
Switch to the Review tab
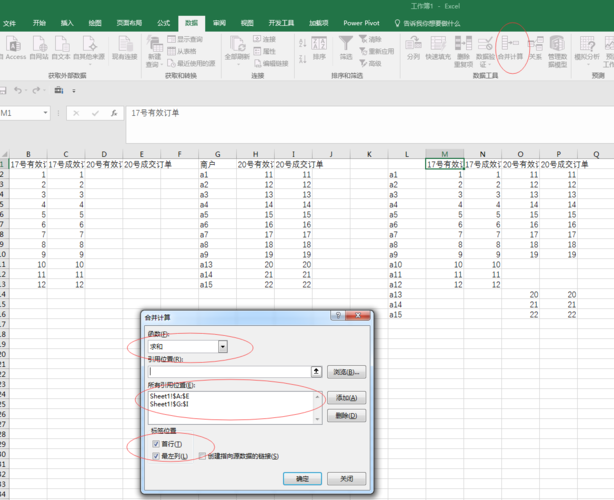pyautogui.click(x=219, y=23)
